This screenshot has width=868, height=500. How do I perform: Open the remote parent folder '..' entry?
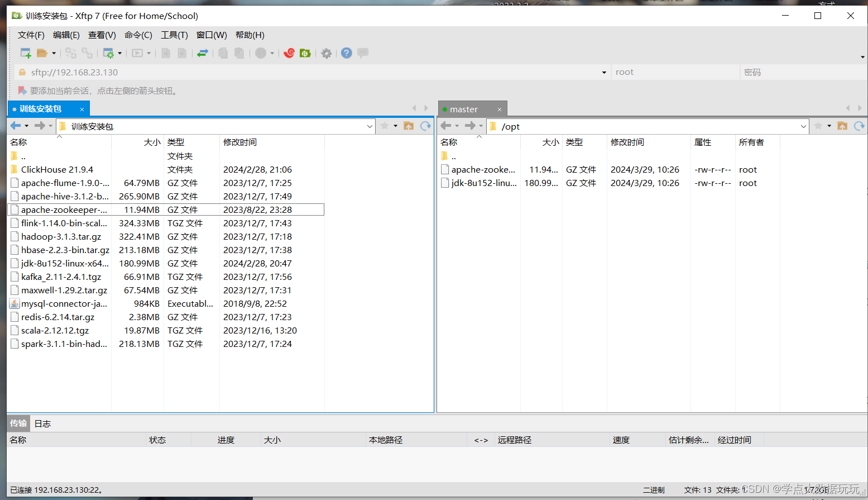click(449, 156)
